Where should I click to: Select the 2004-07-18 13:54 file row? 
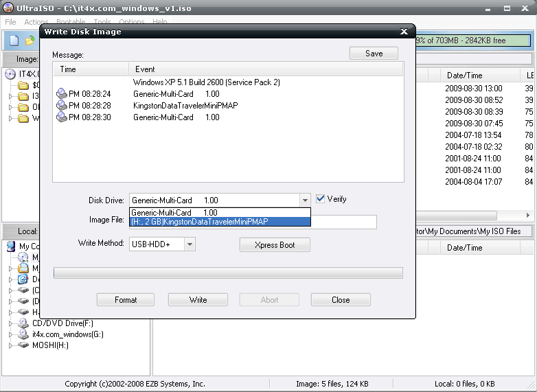[474, 135]
